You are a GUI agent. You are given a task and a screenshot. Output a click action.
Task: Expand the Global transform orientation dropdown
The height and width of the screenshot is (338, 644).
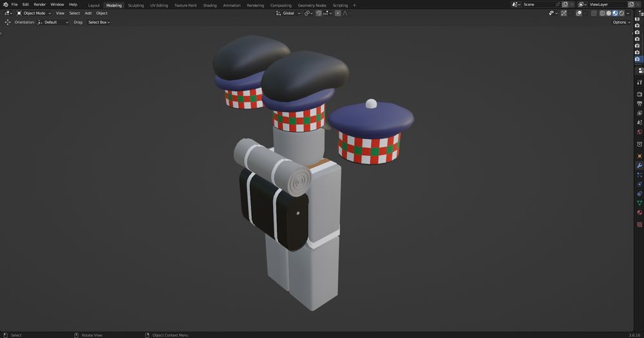point(288,13)
